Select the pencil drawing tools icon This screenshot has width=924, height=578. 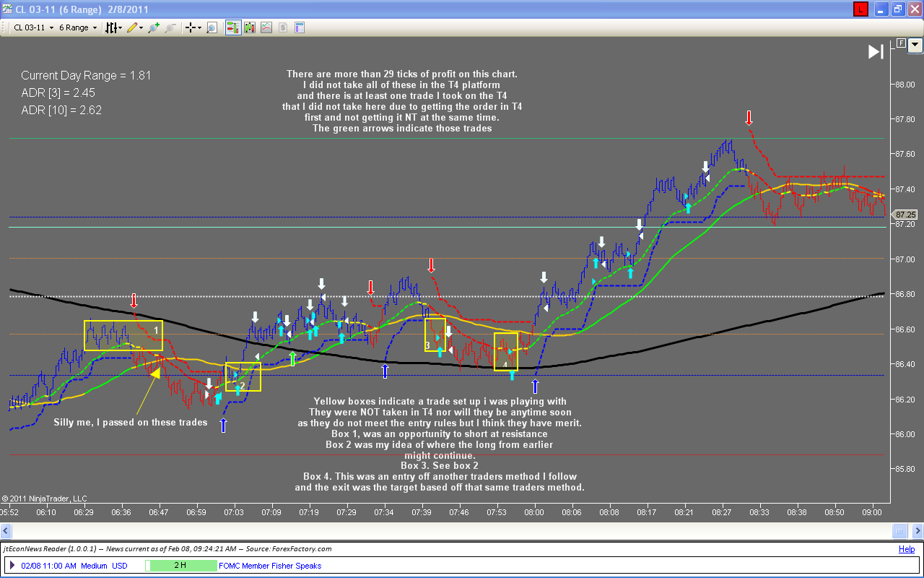131,27
